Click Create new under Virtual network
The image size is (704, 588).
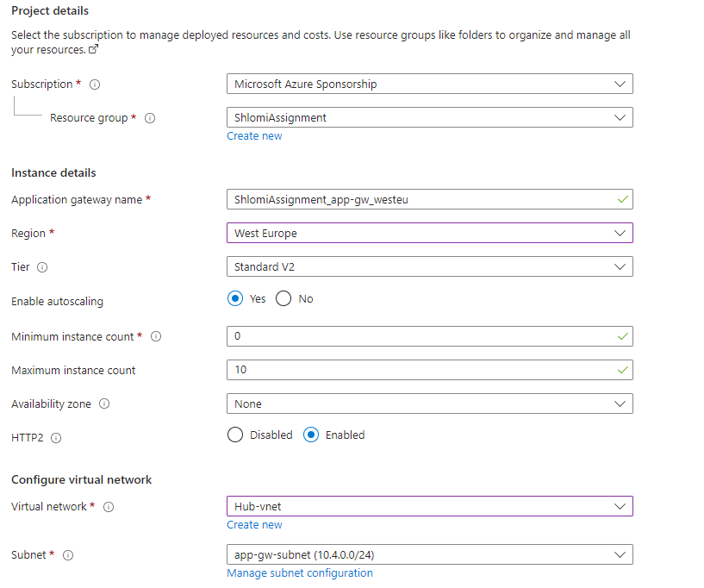pos(254,524)
